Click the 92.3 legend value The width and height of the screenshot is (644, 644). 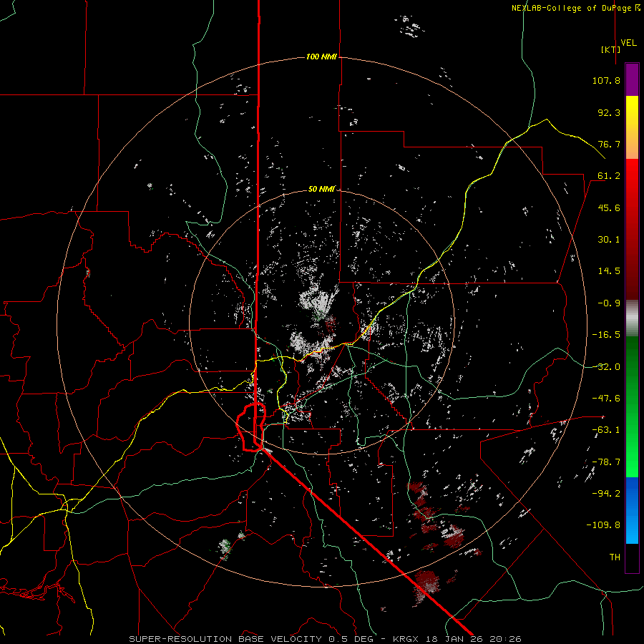[x=609, y=112]
